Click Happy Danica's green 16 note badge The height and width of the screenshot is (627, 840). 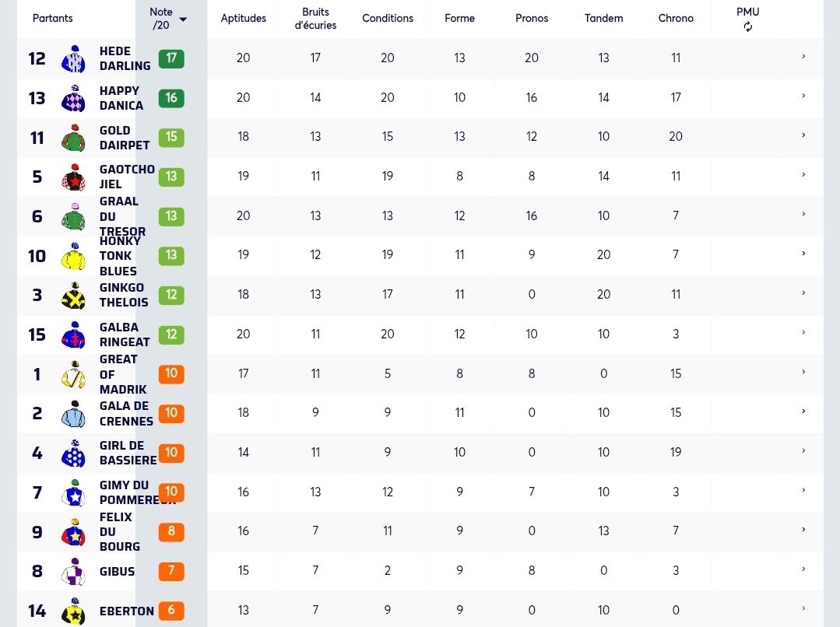[171, 98]
